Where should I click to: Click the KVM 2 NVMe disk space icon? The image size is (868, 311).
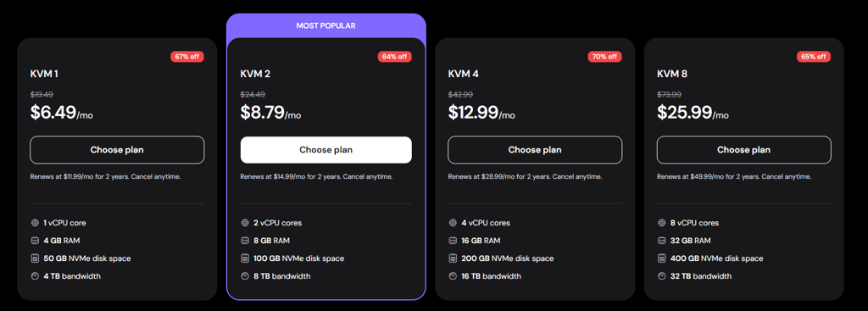[245, 258]
